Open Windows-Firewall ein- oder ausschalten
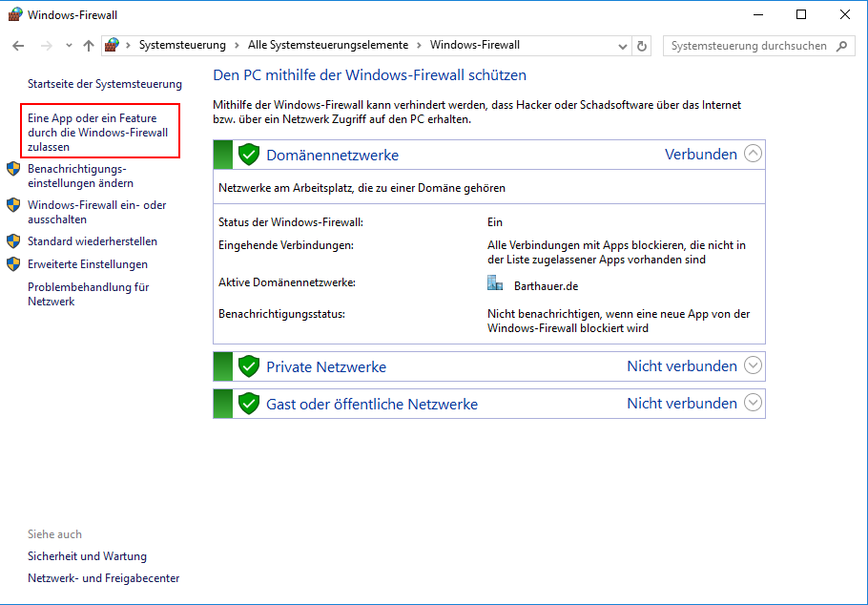The width and height of the screenshot is (868, 605). pyautogui.click(x=97, y=212)
